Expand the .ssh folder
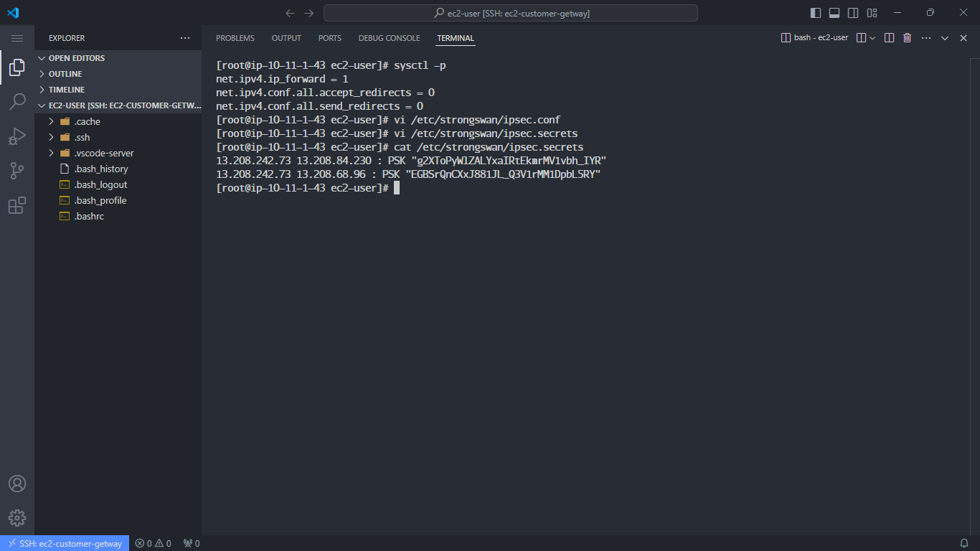 pos(118,137)
